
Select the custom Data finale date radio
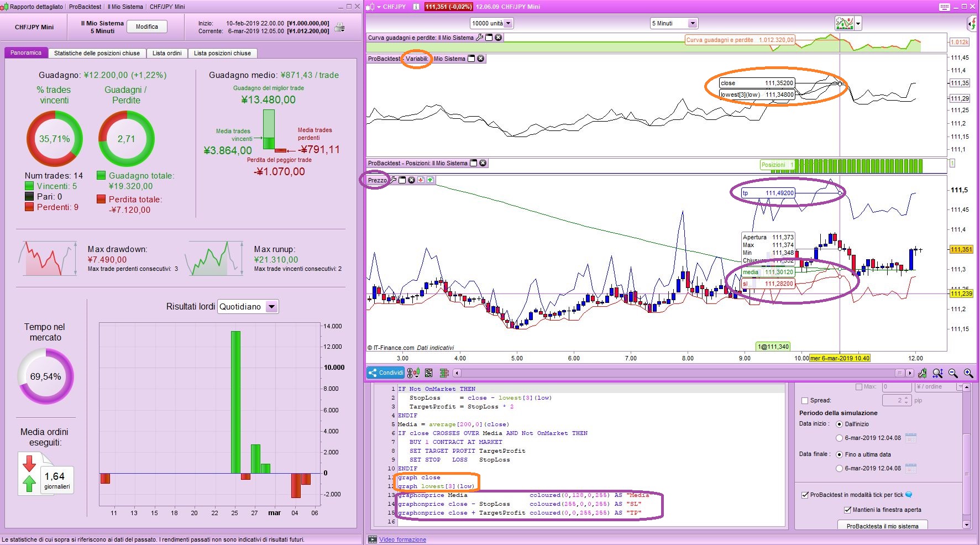coord(839,468)
